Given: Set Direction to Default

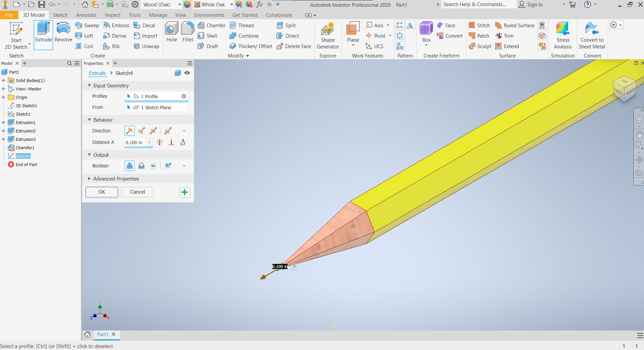Looking at the screenshot, I should click(x=130, y=131).
